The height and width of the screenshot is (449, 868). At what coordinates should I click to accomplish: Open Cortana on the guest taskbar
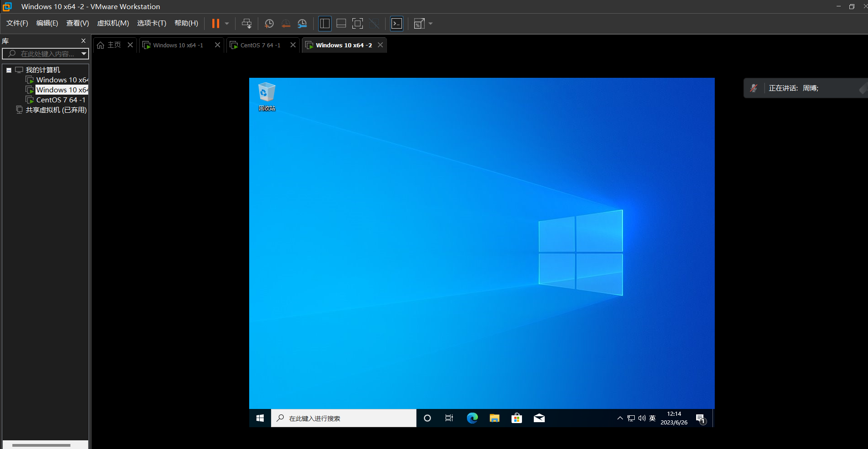pyautogui.click(x=427, y=418)
